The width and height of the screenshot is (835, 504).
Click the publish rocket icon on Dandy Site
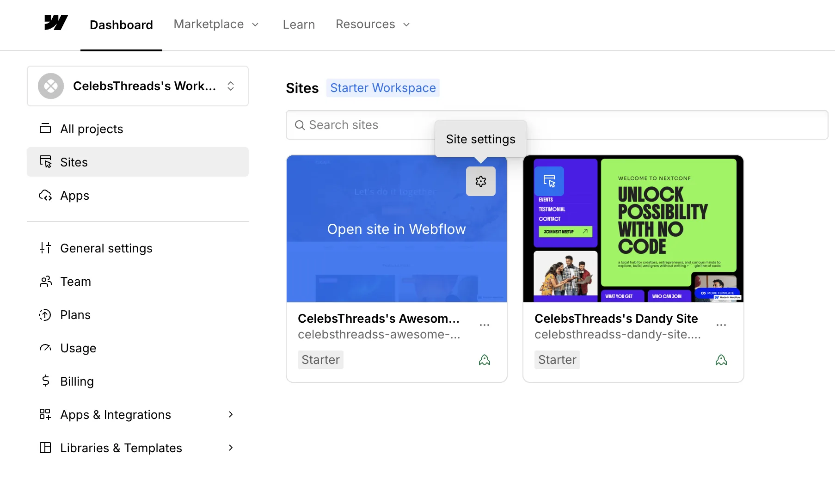721,360
